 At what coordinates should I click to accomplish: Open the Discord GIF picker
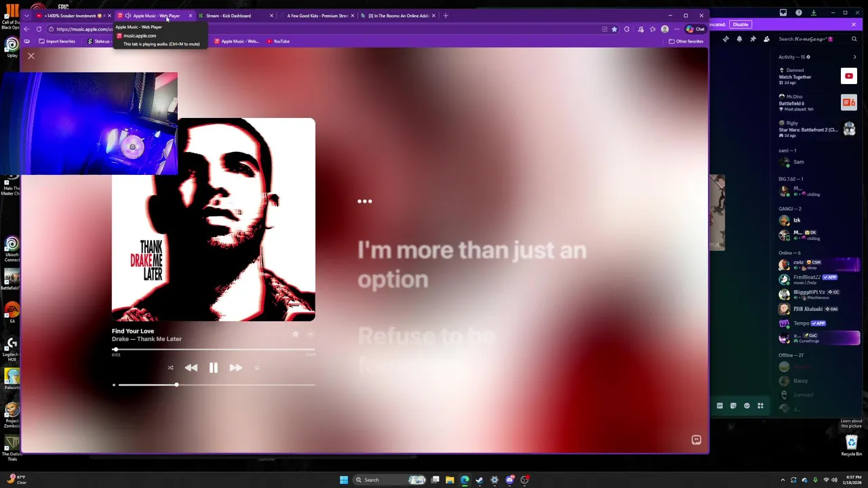tap(719, 406)
